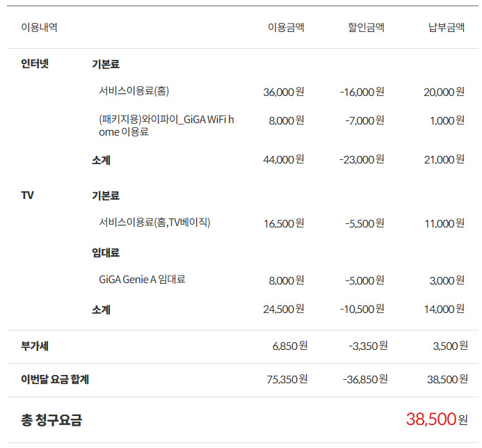Click the red 38,500 total amount
The width and height of the screenshot is (482, 448).
[x=431, y=419]
